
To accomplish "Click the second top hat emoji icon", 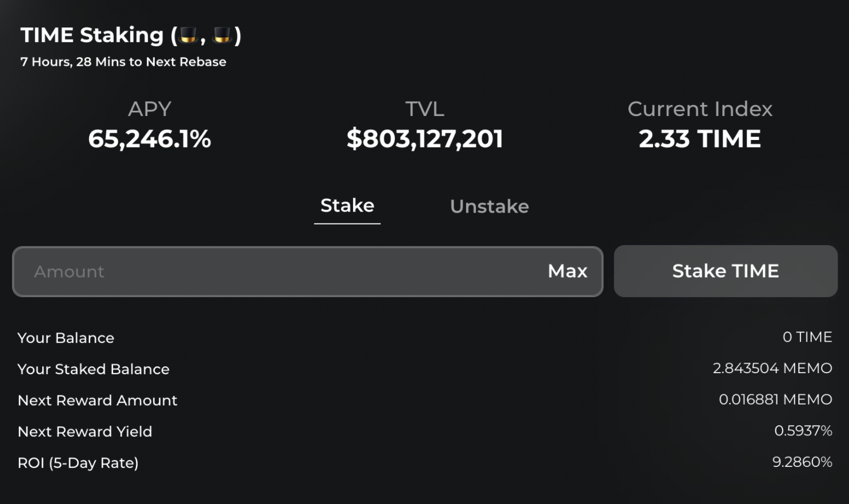I will [222, 35].
